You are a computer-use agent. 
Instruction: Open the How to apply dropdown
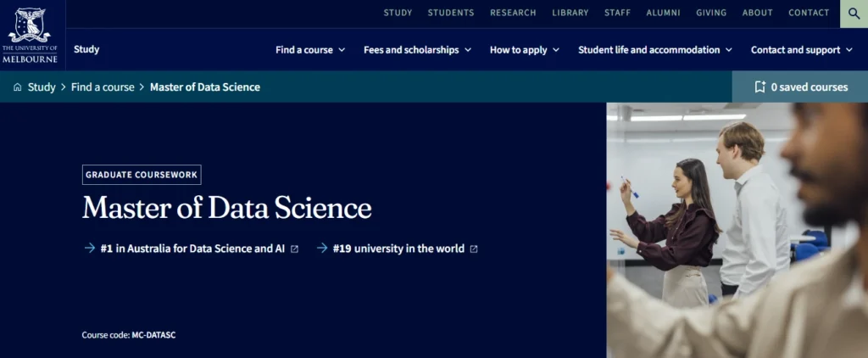(x=524, y=50)
